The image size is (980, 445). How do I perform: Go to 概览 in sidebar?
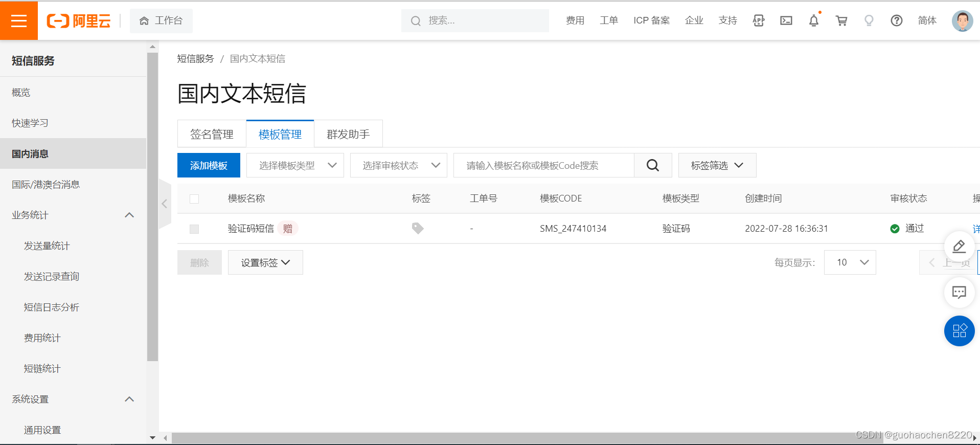tap(73, 93)
